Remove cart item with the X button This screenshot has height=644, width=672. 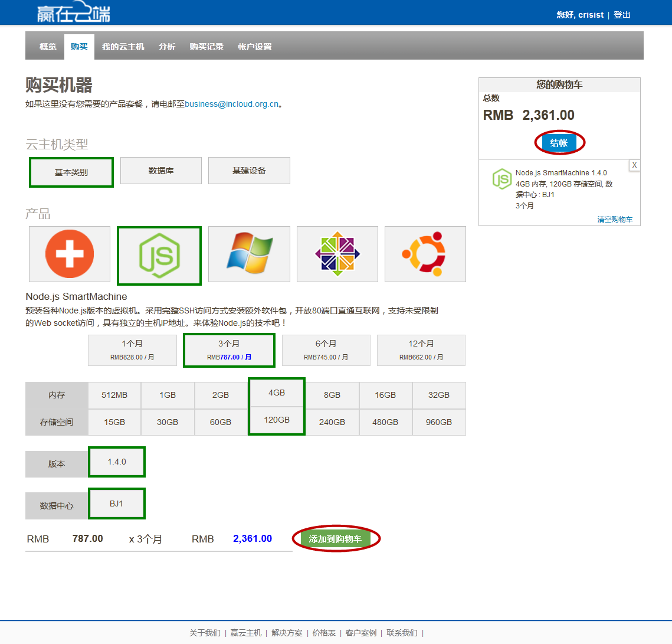click(x=634, y=165)
